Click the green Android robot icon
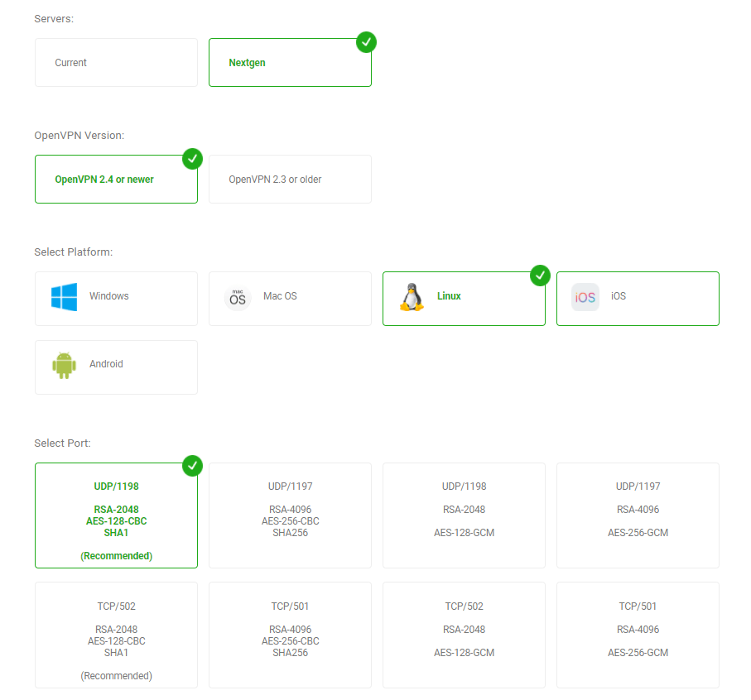The image size is (751, 700). (65, 365)
